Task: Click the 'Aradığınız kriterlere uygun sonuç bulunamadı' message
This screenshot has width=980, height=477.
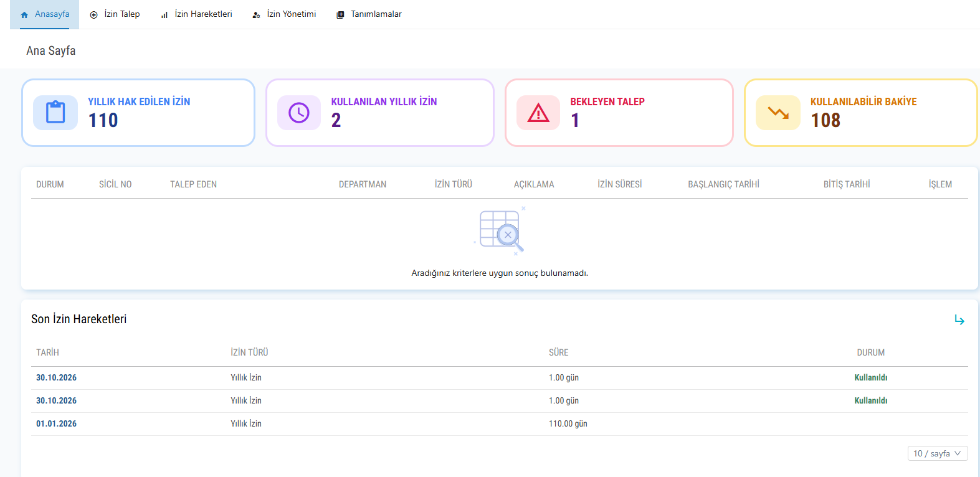Action: coord(500,273)
